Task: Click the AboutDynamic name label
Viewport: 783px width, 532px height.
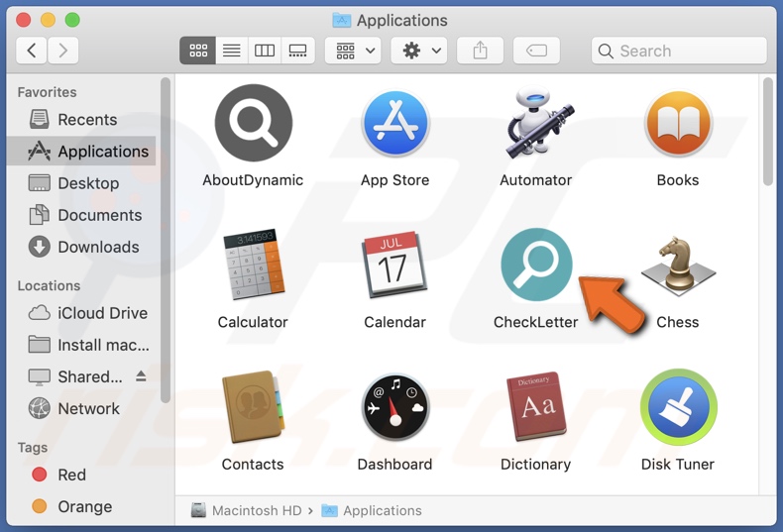Action: [253, 180]
